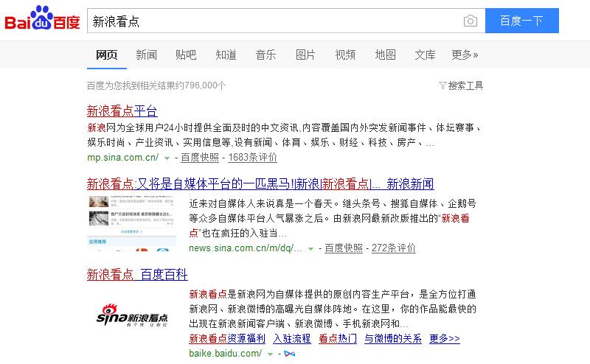Click the 百度一下 search button
Screen dimensions: 590x364
(522, 21)
